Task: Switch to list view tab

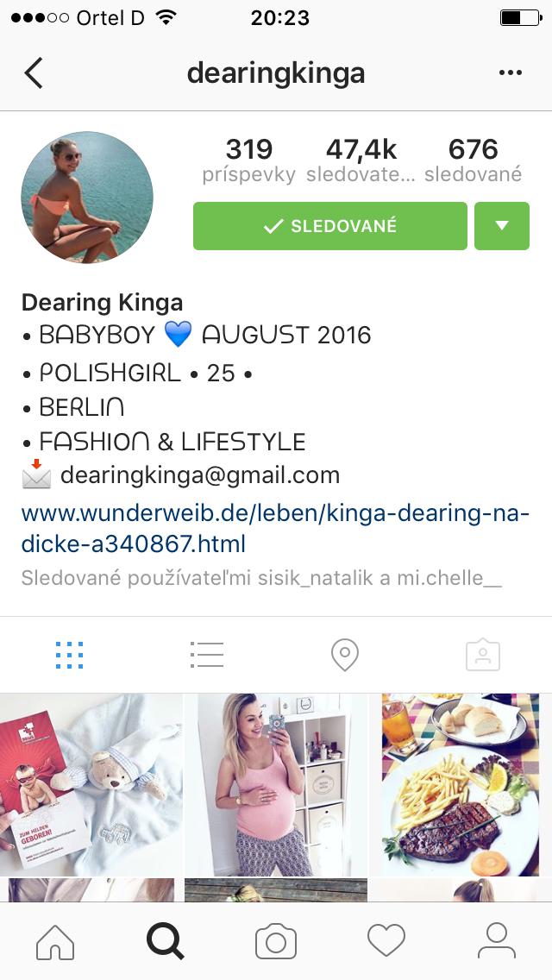Action: [207, 655]
